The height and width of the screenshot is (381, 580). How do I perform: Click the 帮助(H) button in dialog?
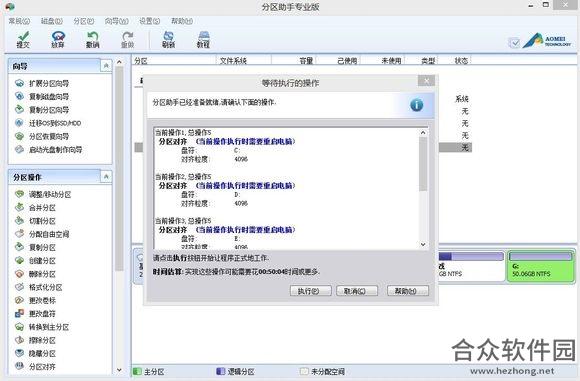[x=408, y=291]
